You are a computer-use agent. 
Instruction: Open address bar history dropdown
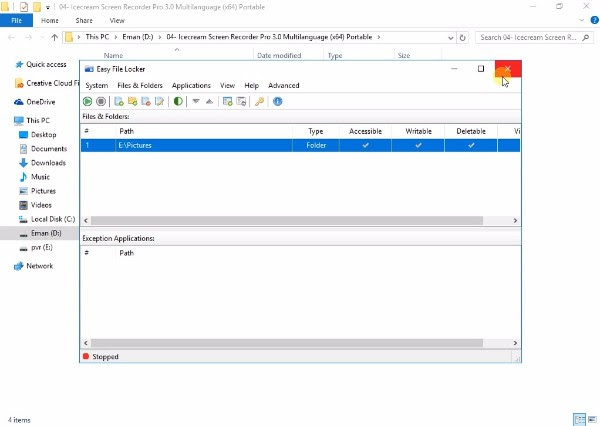tap(450, 38)
